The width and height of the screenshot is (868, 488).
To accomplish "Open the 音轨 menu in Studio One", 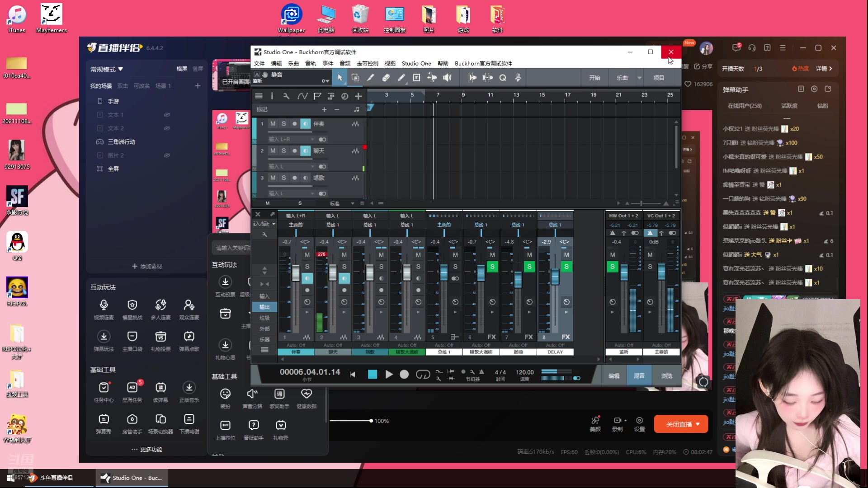I will (x=311, y=63).
